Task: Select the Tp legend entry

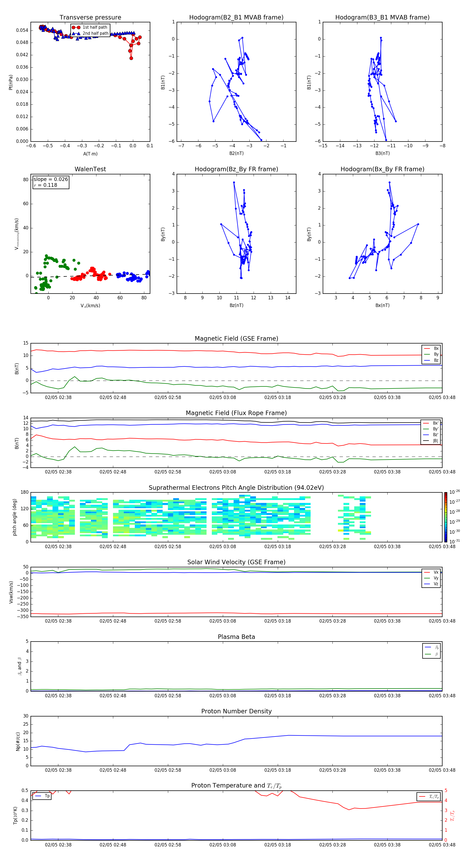Action: click(x=42, y=796)
